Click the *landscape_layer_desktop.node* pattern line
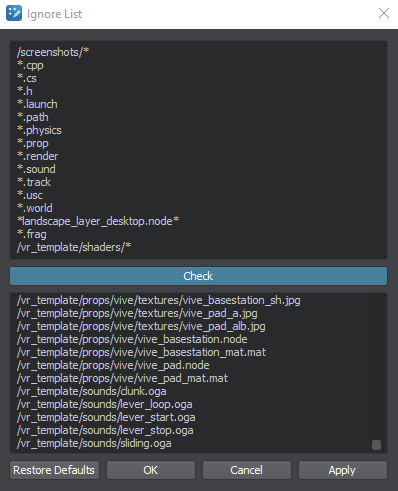 98,221
